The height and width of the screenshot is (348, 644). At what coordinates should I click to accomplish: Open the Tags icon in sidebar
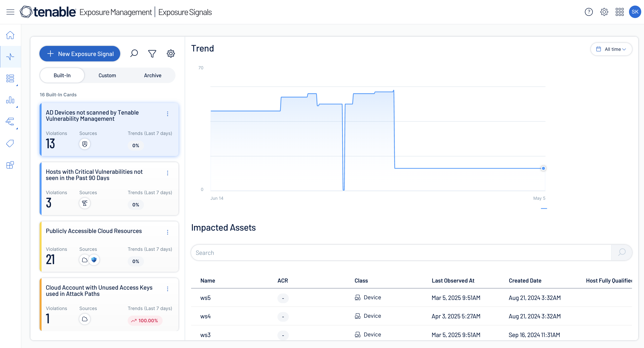10,143
